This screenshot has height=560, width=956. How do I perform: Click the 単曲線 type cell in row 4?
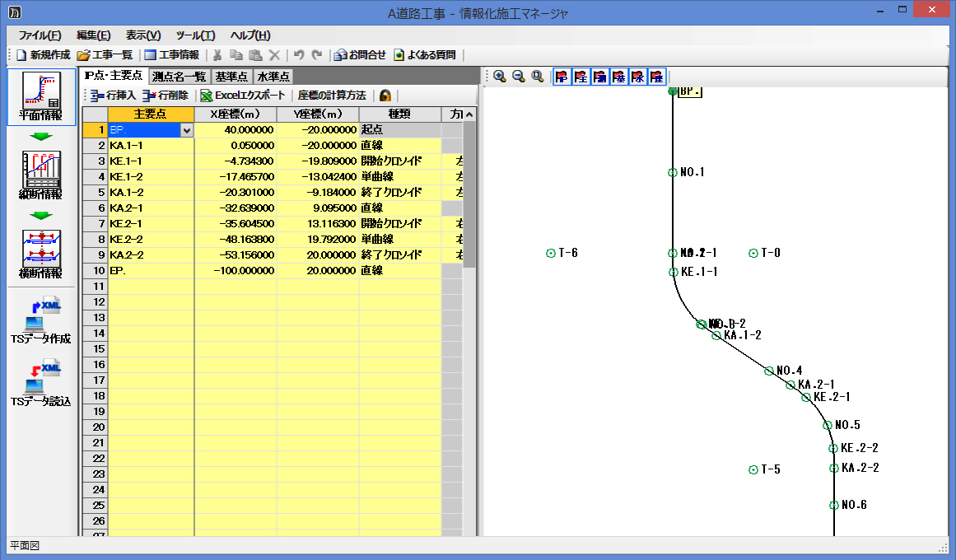coord(400,176)
